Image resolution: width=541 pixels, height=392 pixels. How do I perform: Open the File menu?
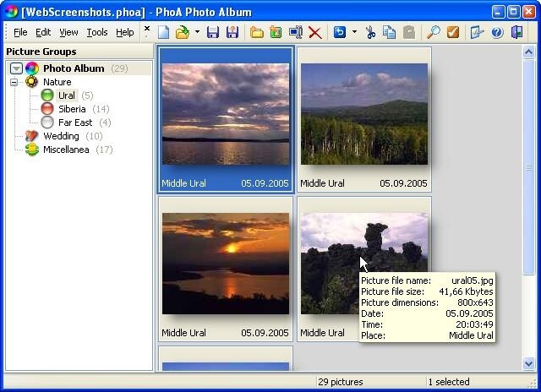[20, 32]
